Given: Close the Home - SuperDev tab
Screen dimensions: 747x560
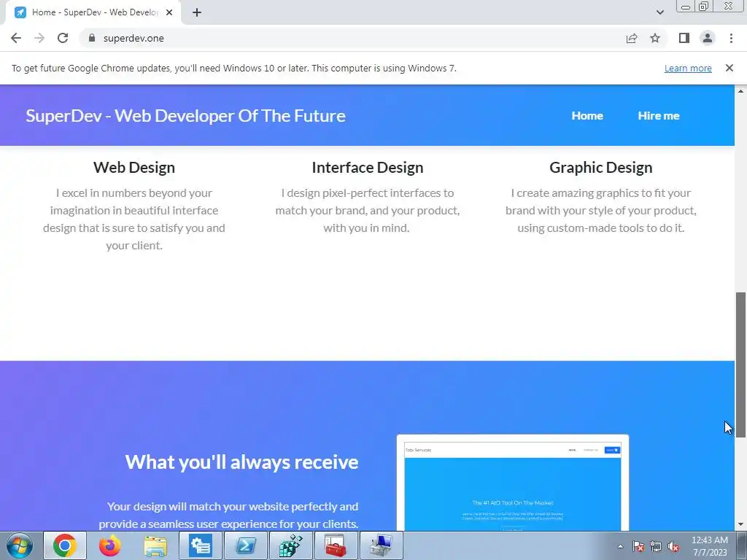Looking at the screenshot, I should click(169, 12).
